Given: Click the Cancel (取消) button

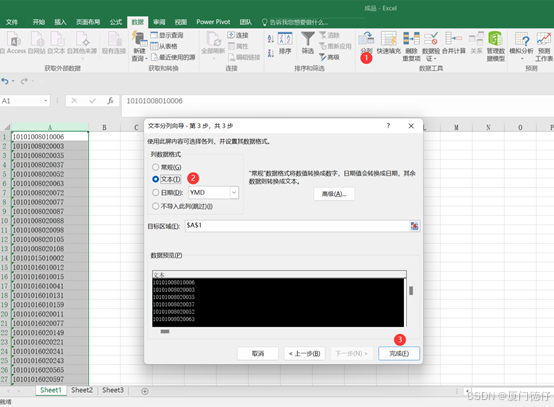Looking at the screenshot, I should pyautogui.click(x=258, y=353).
